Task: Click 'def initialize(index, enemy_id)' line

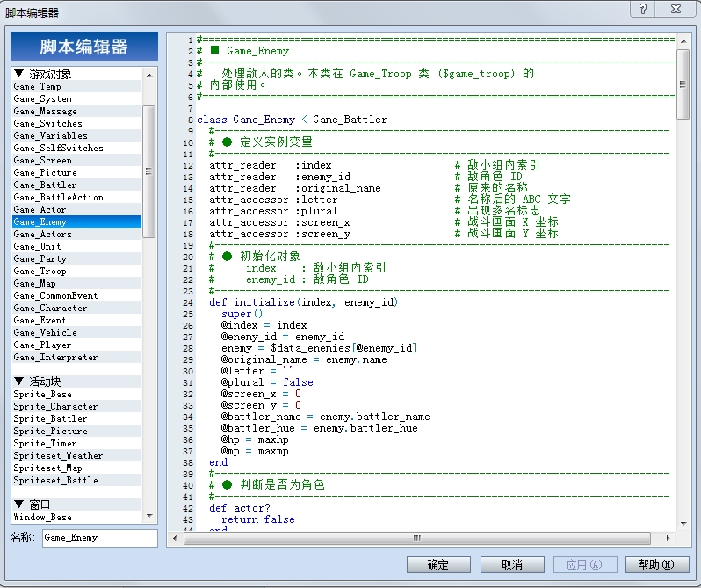Action: pos(304,302)
